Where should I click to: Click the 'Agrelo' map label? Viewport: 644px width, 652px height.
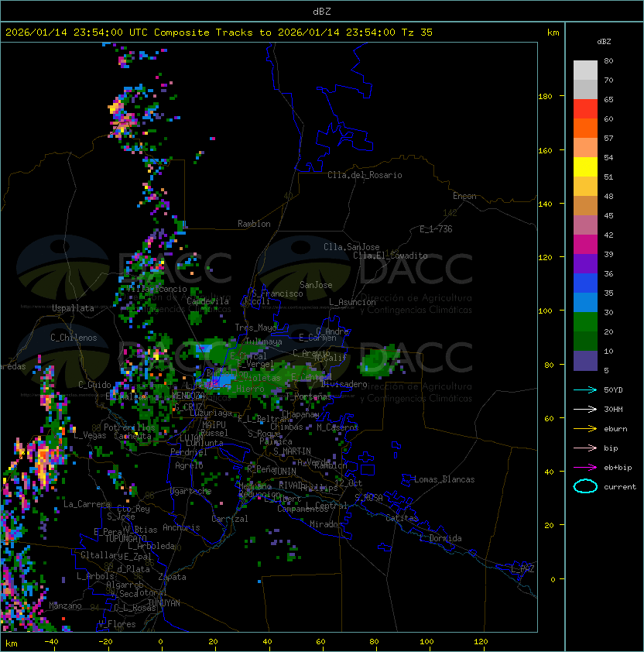coord(189,465)
